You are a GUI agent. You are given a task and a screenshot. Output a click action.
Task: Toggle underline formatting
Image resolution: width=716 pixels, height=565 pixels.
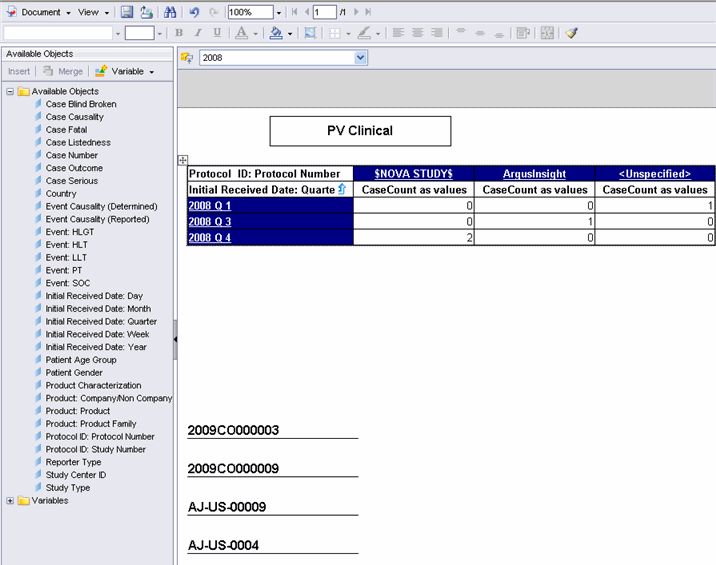pos(218,33)
